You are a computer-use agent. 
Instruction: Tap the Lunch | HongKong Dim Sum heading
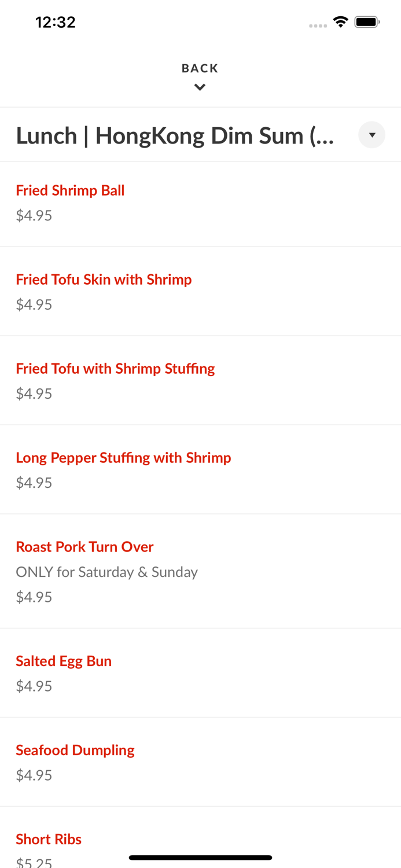pyautogui.click(x=175, y=135)
